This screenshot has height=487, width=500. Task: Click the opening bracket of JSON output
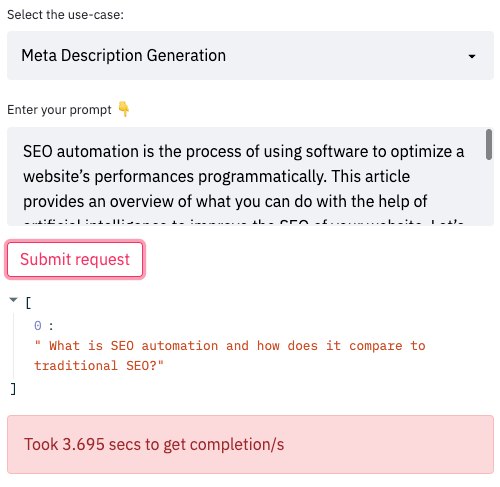click(28, 303)
